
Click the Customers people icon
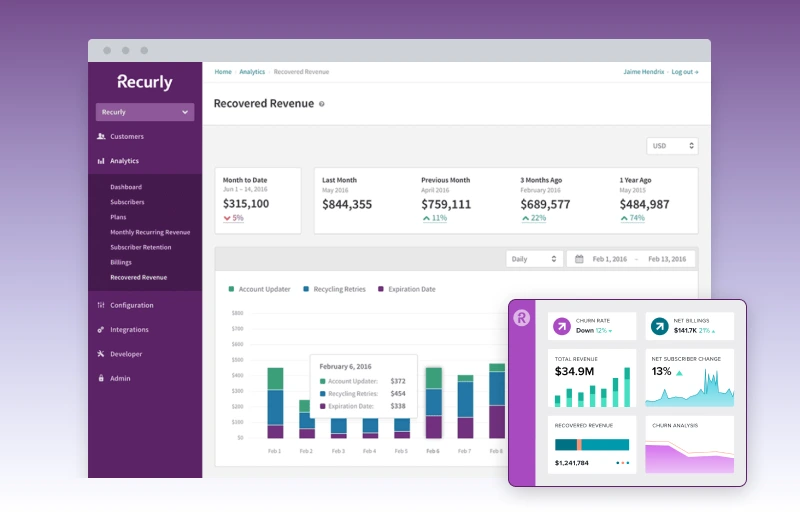coord(101,136)
